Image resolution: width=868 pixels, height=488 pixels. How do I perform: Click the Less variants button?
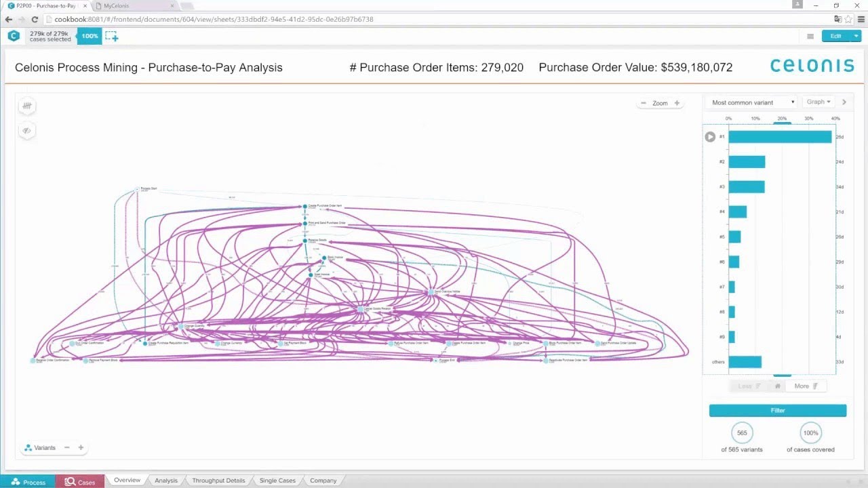tap(749, 386)
